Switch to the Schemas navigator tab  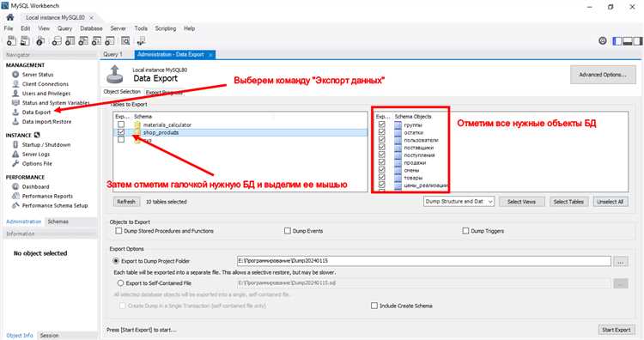58,222
